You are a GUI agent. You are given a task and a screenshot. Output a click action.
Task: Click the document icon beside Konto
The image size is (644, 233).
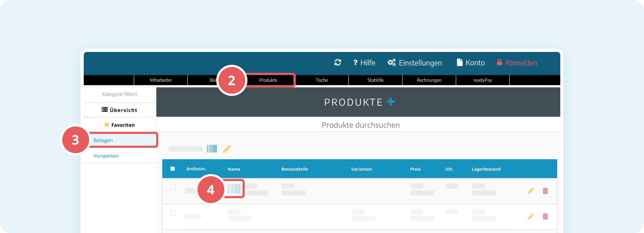[x=460, y=62]
